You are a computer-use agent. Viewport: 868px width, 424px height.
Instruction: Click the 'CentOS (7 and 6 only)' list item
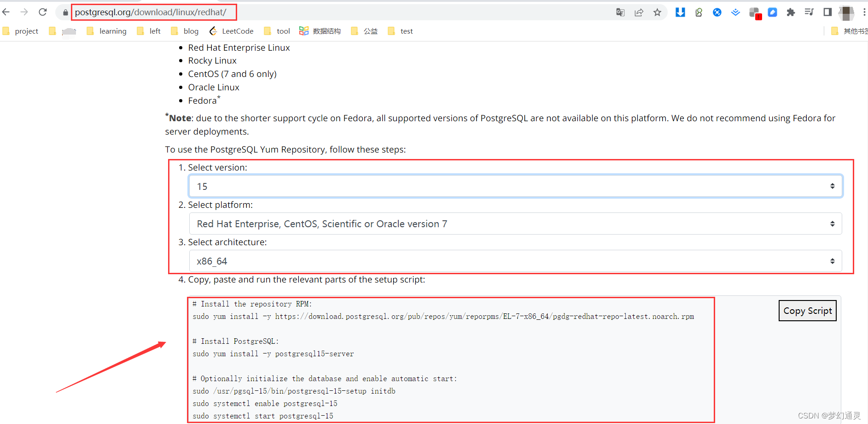click(x=232, y=74)
